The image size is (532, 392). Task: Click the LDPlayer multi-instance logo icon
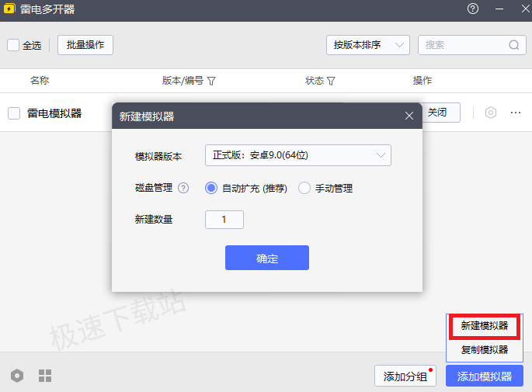tap(9, 9)
